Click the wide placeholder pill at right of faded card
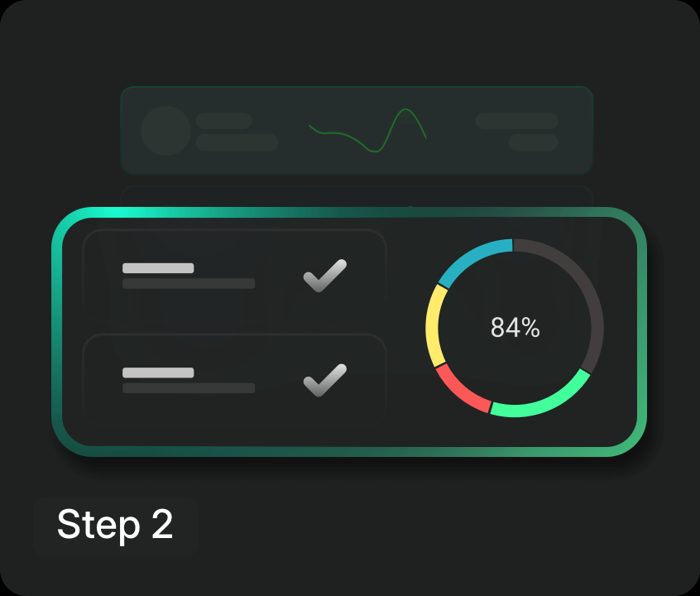The image size is (700, 596). [516, 121]
